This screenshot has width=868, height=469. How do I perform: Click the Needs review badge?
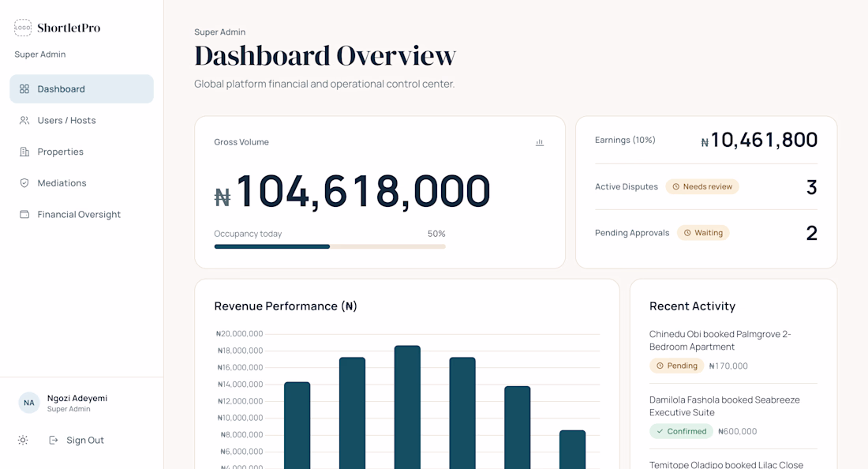click(702, 186)
